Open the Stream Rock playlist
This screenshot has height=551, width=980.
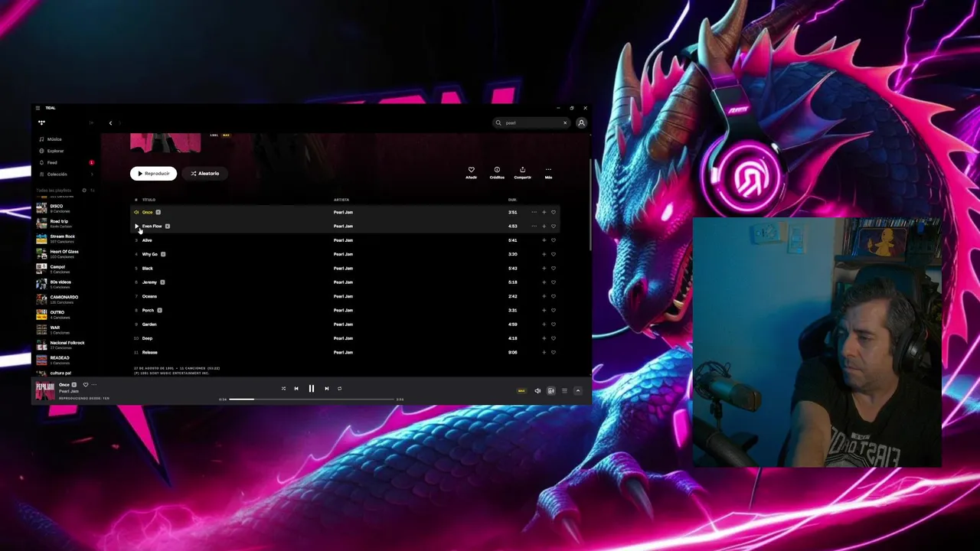pos(67,239)
